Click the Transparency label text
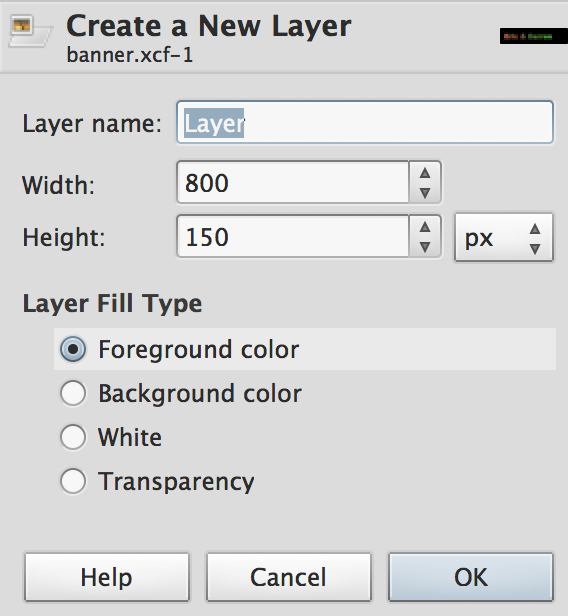The height and width of the screenshot is (616, 568). [176, 482]
